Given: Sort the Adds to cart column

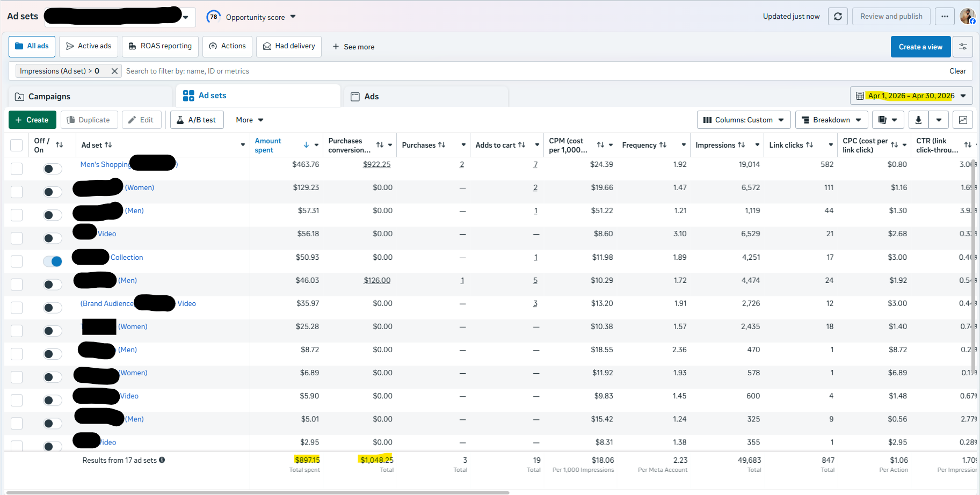Looking at the screenshot, I should 521,145.
